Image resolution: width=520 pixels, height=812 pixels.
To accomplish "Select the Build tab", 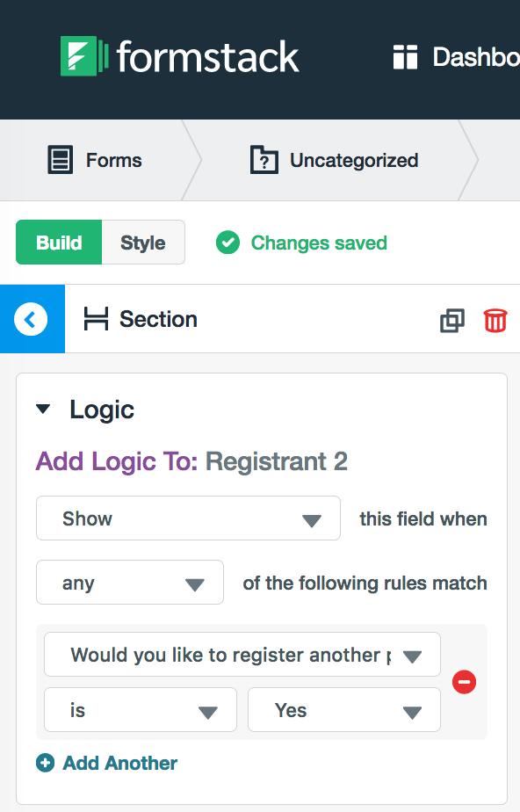I will pos(59,243).
